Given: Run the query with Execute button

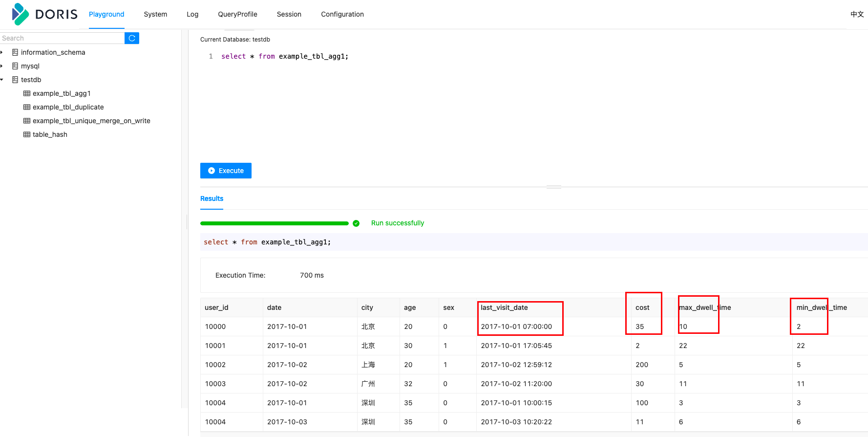Looking at the screenshot, I should [x=226, y=171].
